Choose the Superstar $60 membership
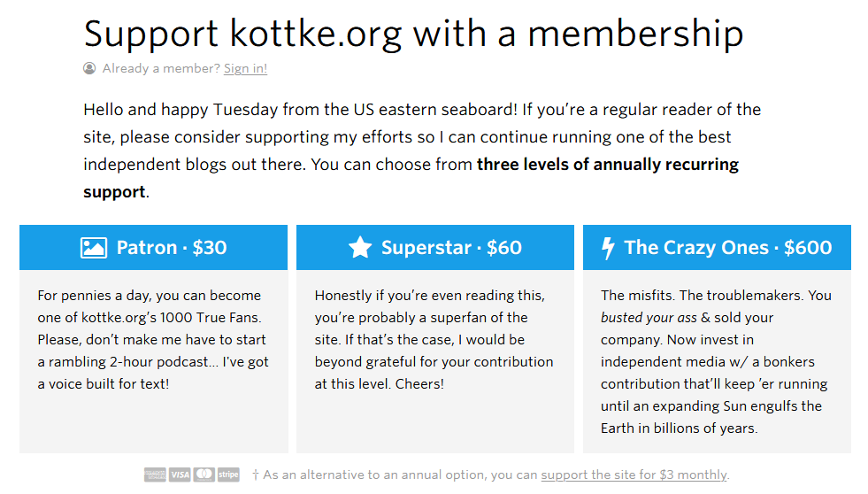The image size is (868, 494). [435, 248]
